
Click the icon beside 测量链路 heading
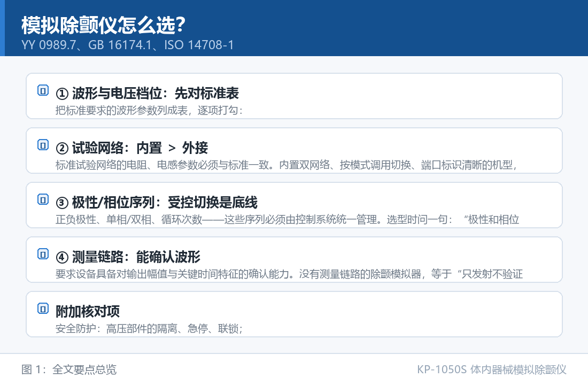[x=43, y=254]
